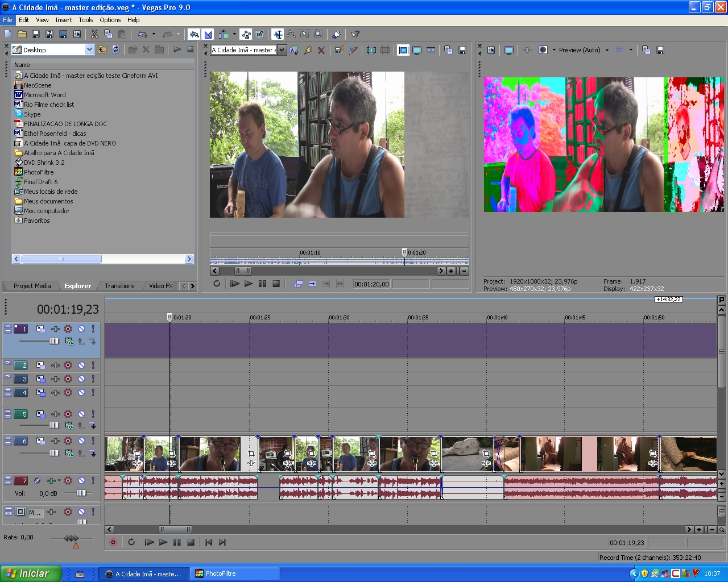The width and height of the screenshot is (728, 582).
Task: Save the project using the floppy disk icon
Action: pyautogui.click(x=36, y=34)
